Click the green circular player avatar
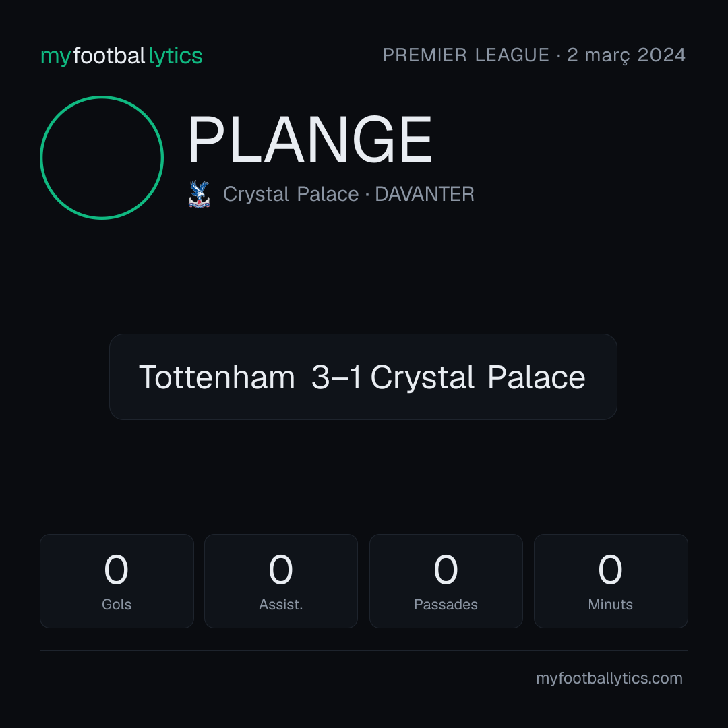The width and height of the screenshot is (728, 728). (102, 158)
